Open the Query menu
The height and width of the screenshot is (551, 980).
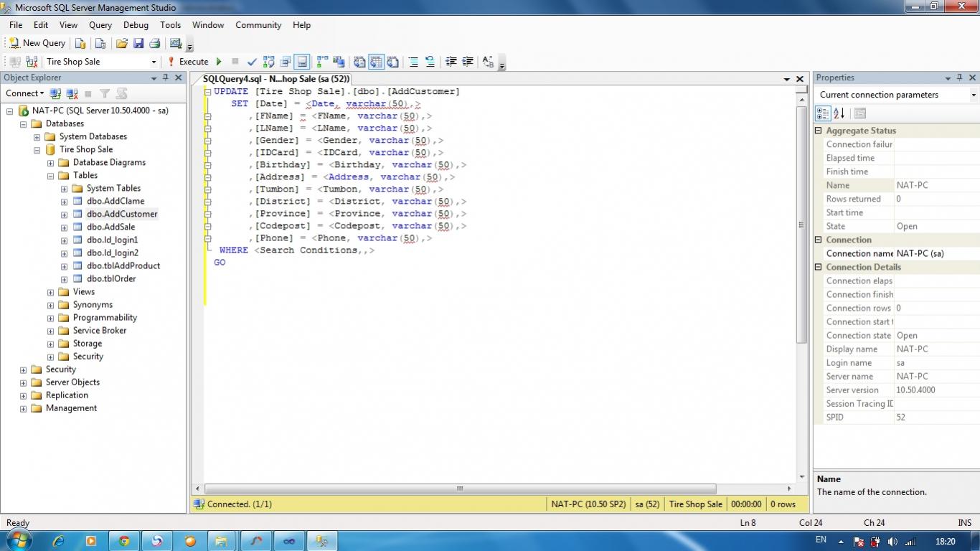click(x=100, y=24)
